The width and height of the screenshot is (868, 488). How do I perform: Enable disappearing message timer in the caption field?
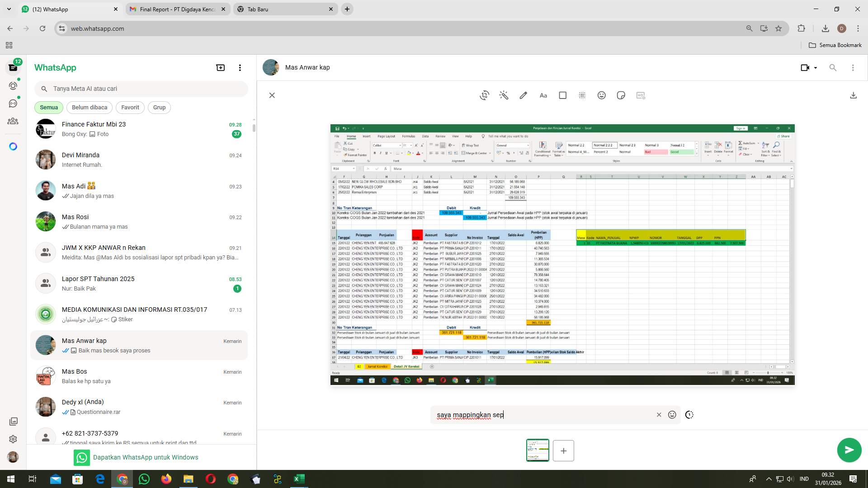[689, 414]
